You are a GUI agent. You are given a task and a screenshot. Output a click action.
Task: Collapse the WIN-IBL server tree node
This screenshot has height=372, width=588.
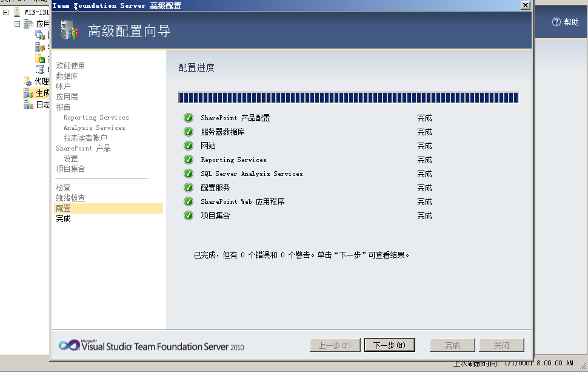click(5, 12)
